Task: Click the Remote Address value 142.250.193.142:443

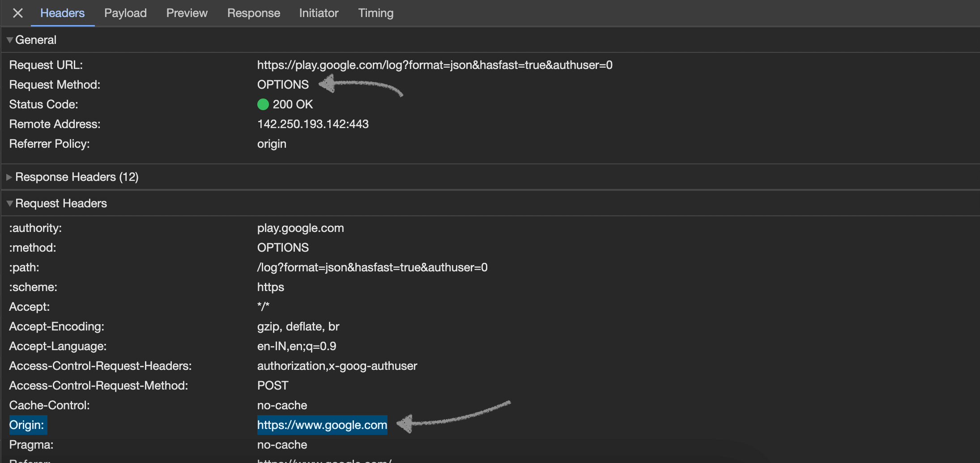Action: pos(312,124)
